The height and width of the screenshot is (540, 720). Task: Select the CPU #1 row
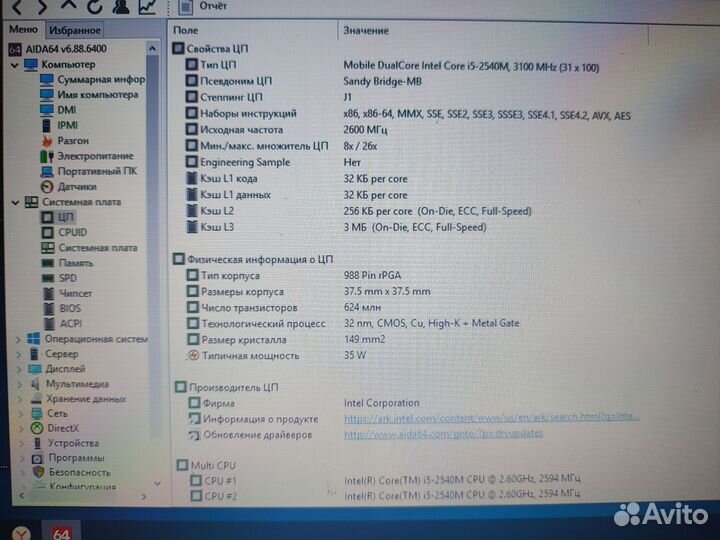[385, 480]
